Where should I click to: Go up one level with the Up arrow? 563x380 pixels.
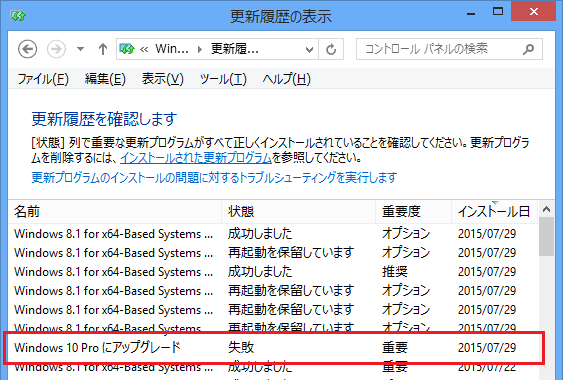[103, 49]
